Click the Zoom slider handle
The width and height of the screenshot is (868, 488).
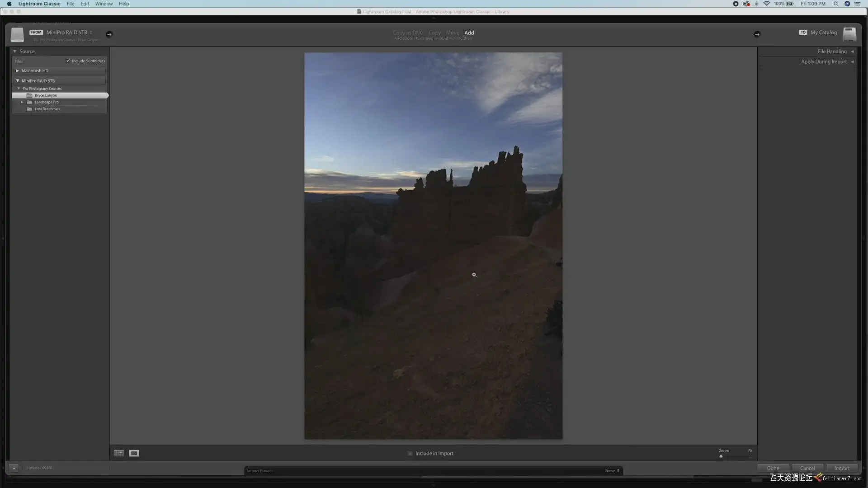[x=721, y=456]
